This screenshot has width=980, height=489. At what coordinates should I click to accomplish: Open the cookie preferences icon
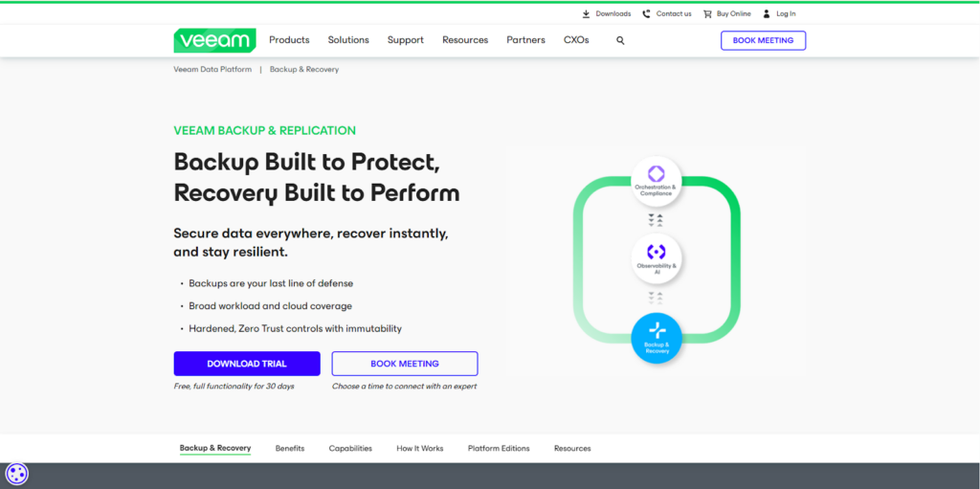click(x=17, y=473)
